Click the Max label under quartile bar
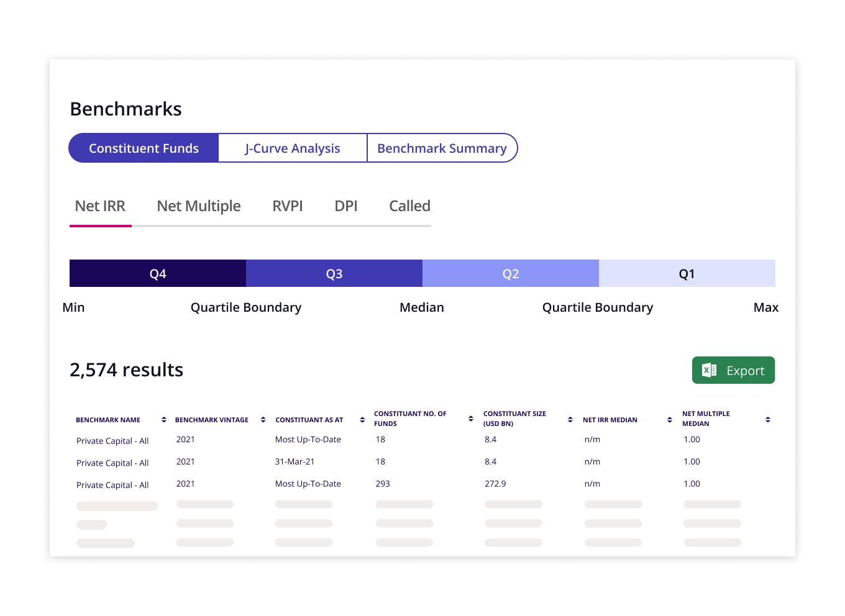The width and height of the screenshot is (845, 616). [766, 307]
